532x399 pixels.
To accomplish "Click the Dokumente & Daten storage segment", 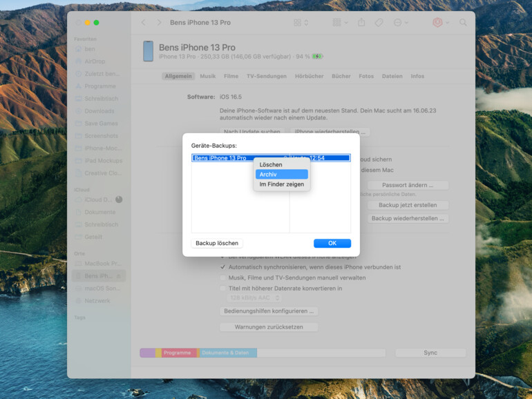I will pyautogui.click(x=228, y=353).
